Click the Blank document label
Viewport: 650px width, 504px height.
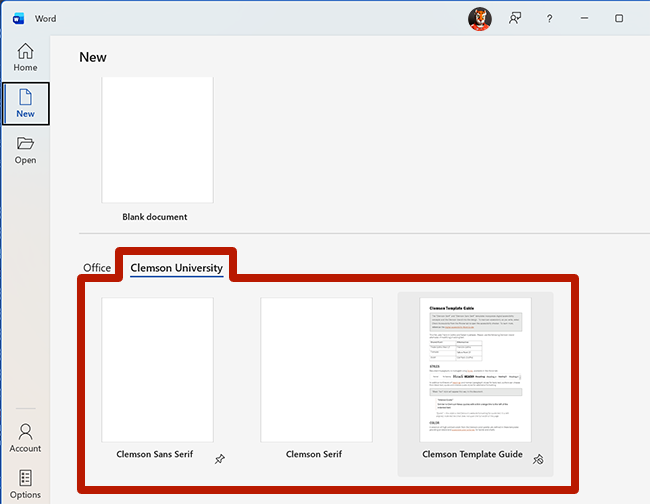155,217
